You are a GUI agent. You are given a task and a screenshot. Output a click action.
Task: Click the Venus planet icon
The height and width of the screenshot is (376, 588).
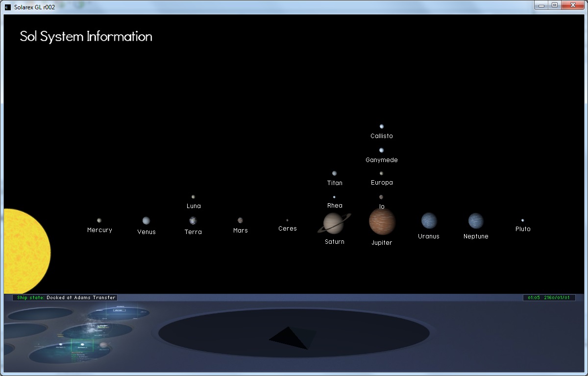pos(146,221)
